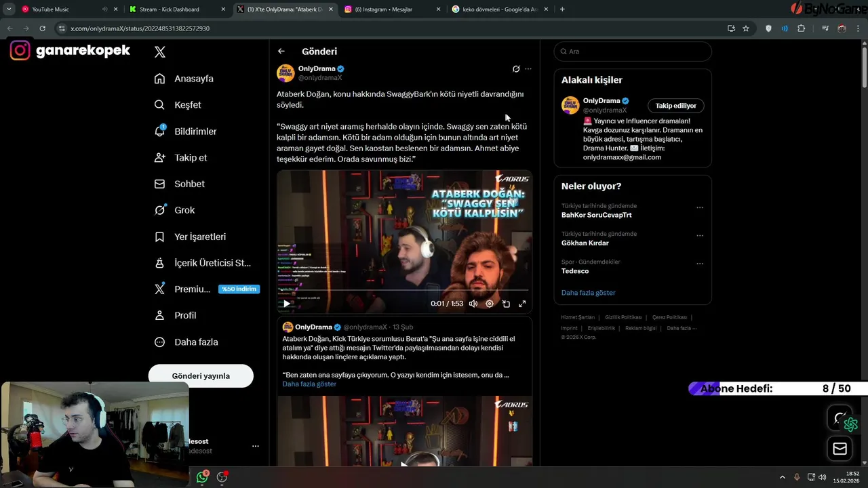Open the floating messages envelope button

coord(840,448)
